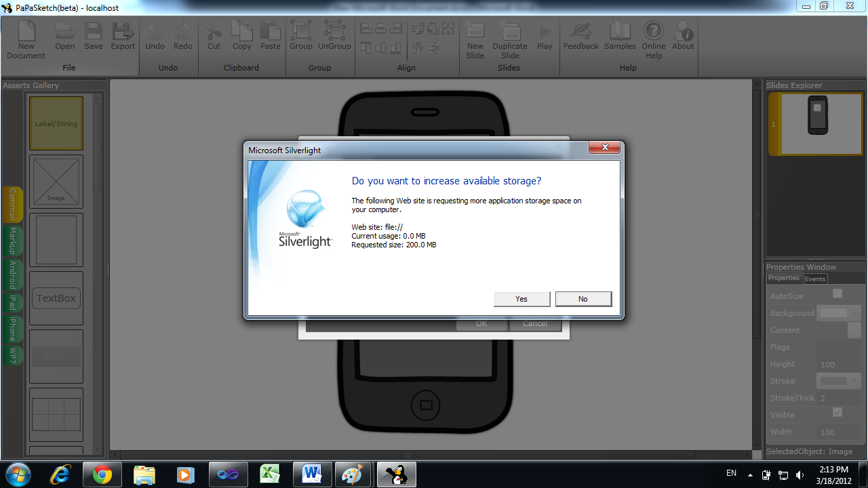
Task: Click the distribute vertically icon
Action: [x=433, y=47]
